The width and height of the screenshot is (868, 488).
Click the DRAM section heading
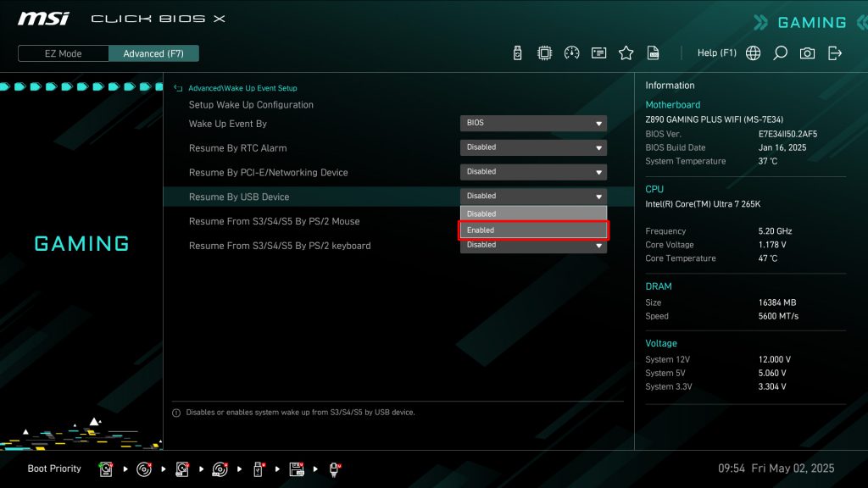(x=658, y=286)
